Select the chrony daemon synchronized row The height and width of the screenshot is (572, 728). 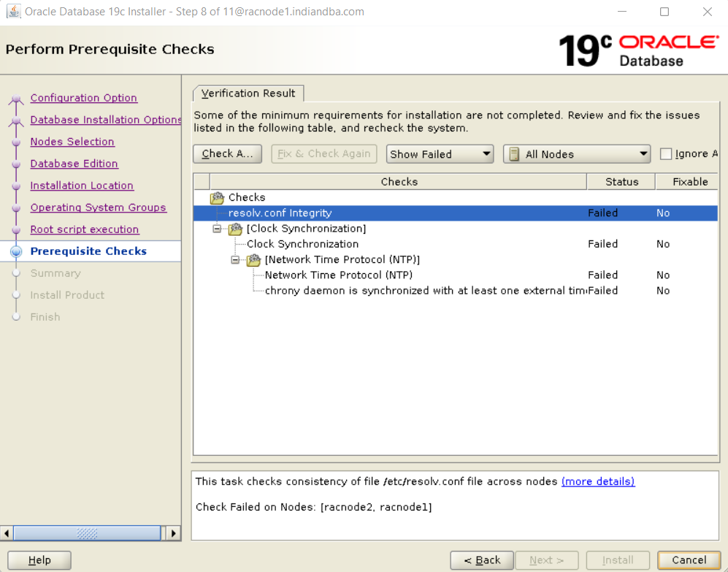pyautogui.click(x=456, y=291)
